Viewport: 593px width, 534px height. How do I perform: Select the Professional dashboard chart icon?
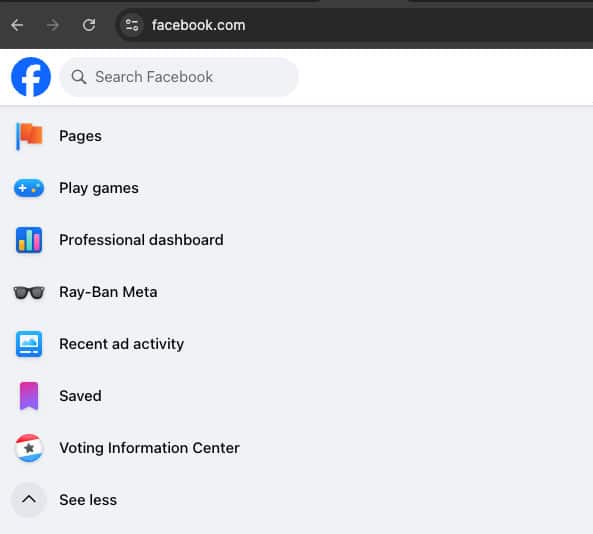[x=29, y=240]
